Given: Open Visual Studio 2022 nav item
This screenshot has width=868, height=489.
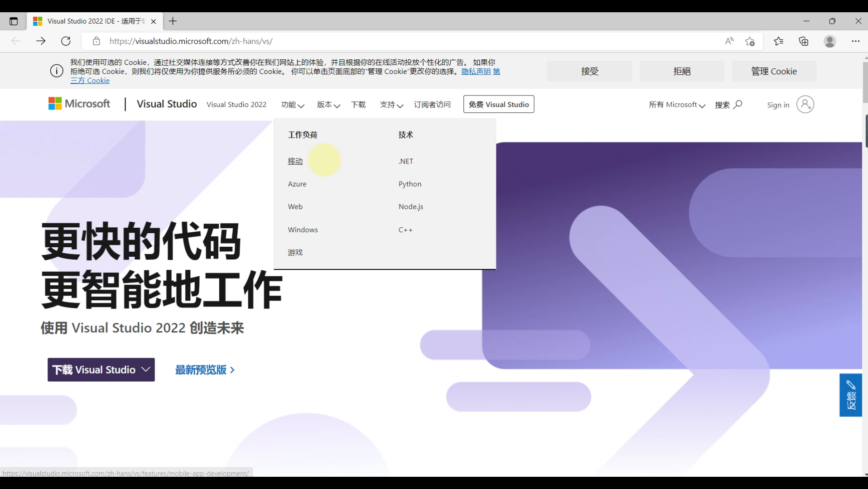Looking at the screenshot, I should 236,105.
